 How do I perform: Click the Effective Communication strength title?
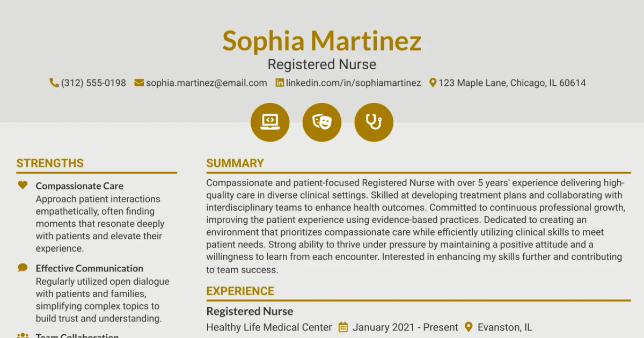(x=90, y=268)
